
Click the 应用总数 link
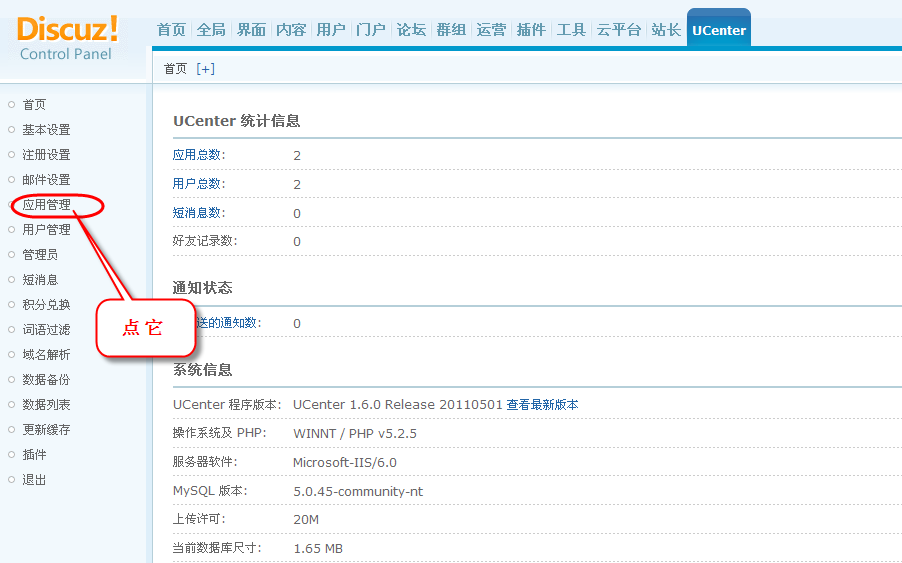point(199,155)
